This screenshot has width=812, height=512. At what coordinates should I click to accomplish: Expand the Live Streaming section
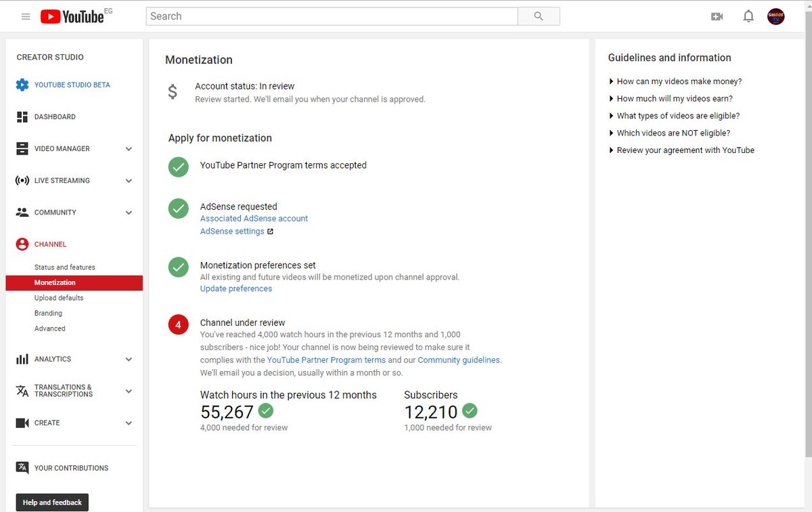pos(129,181)
